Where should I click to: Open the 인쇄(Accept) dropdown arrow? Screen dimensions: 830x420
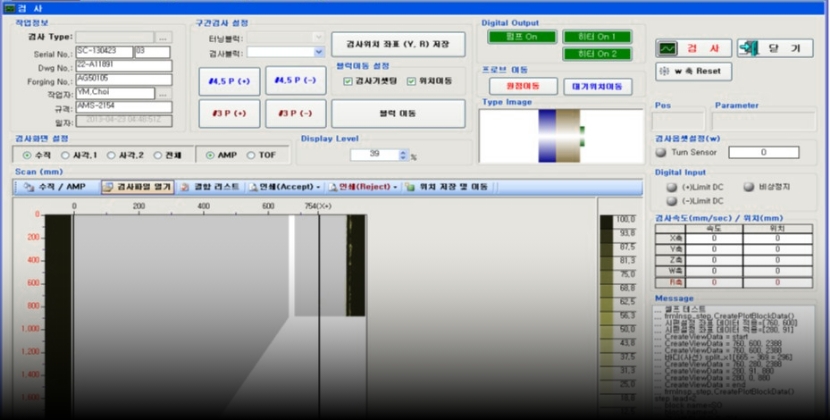tap(318, 187)
